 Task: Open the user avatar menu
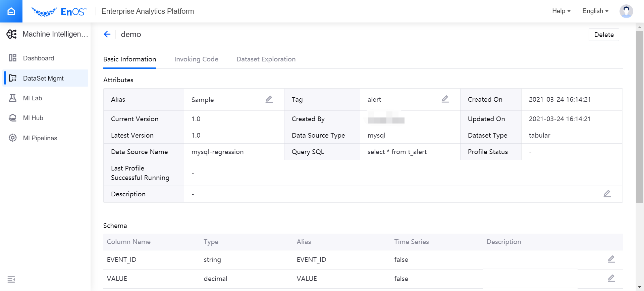point(626,11)
